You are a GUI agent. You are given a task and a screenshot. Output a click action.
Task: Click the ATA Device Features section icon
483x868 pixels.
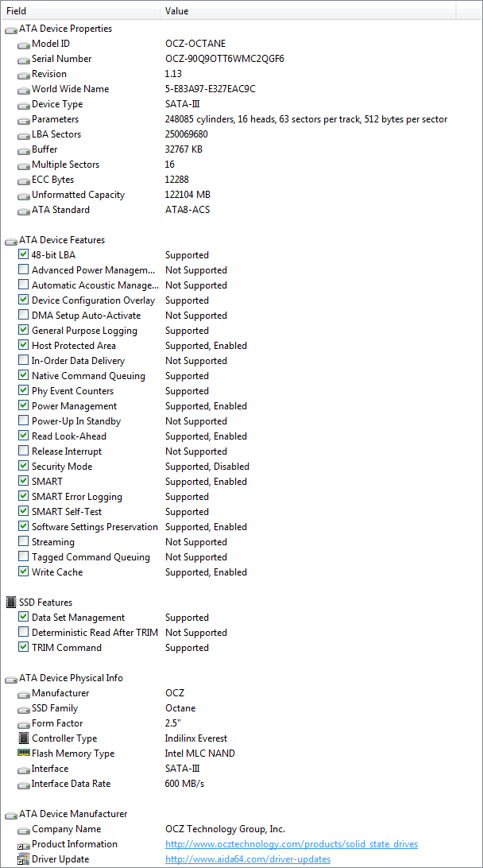[x=10, y=242]
